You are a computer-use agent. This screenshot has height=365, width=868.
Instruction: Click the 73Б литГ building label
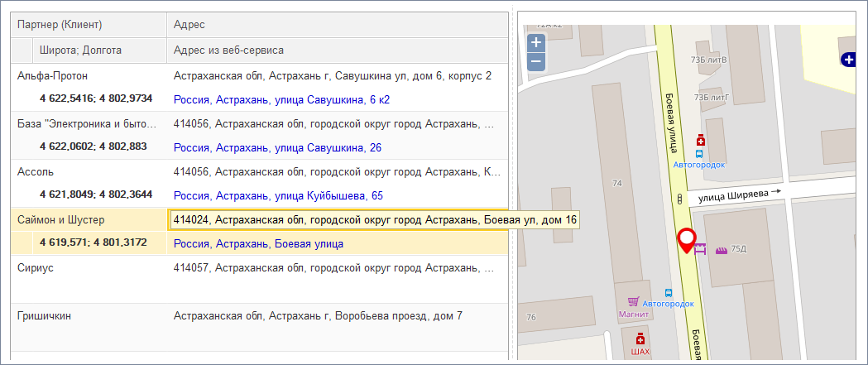[712, 98]
